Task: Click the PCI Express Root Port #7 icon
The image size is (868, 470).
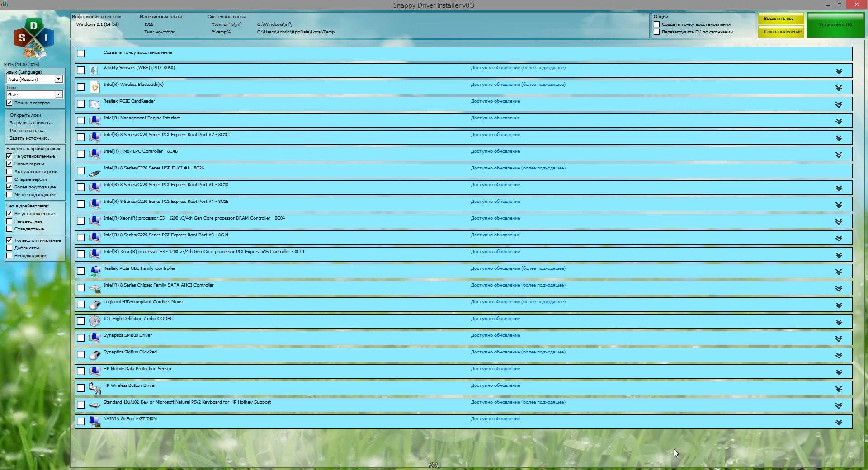Action: tap(94, 137)
